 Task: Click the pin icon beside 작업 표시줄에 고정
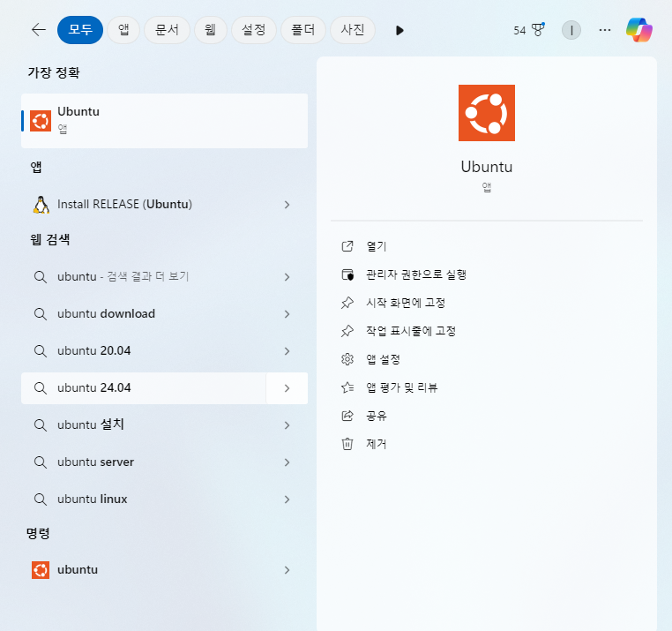pyautogui.click(x=347, y=331)
